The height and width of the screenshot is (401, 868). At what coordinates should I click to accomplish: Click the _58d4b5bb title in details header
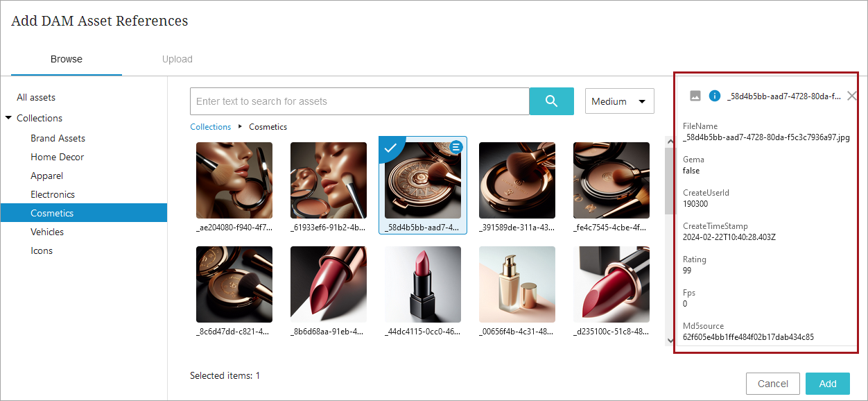[x=784, y=96]
